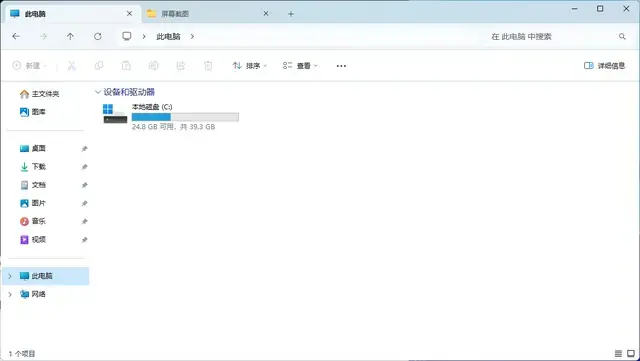The height and width of the screenshot is (361, 640).
Task: Add a new tab with plus button
Action: (x=291, y=13)
